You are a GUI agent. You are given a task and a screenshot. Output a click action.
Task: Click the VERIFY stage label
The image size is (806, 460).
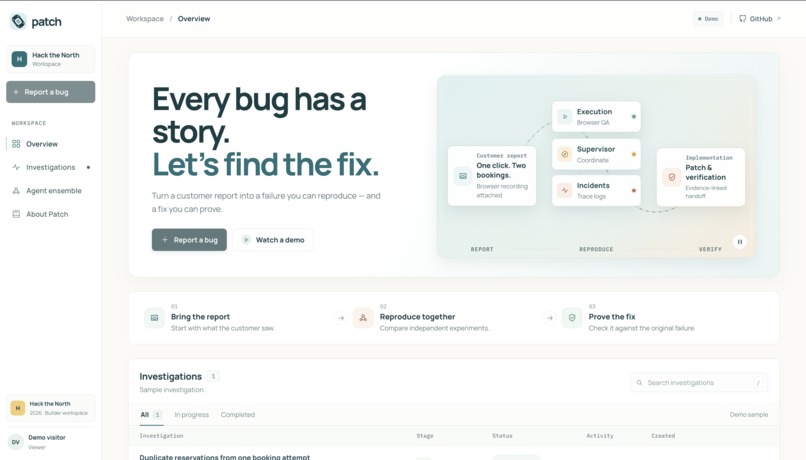tap(710, 249)
